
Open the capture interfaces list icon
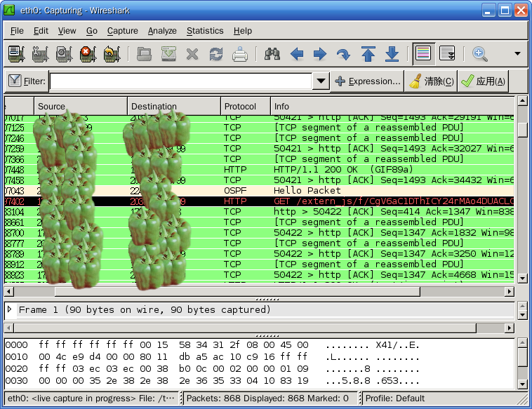tap(16, 54)
